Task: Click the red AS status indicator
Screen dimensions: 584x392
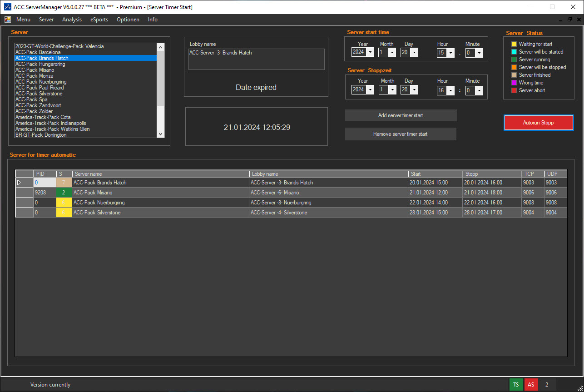Action: tap(531, 384)
